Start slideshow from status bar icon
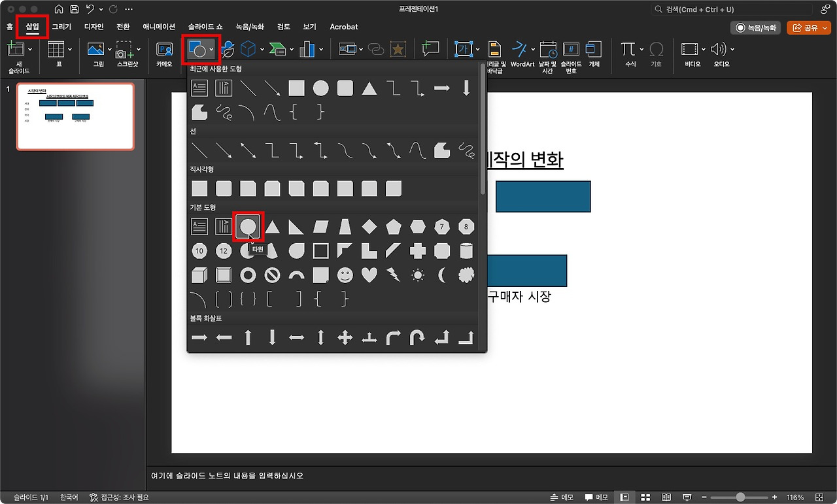The width and height of the screenshot is (837, 504). [x=687, y=497]
